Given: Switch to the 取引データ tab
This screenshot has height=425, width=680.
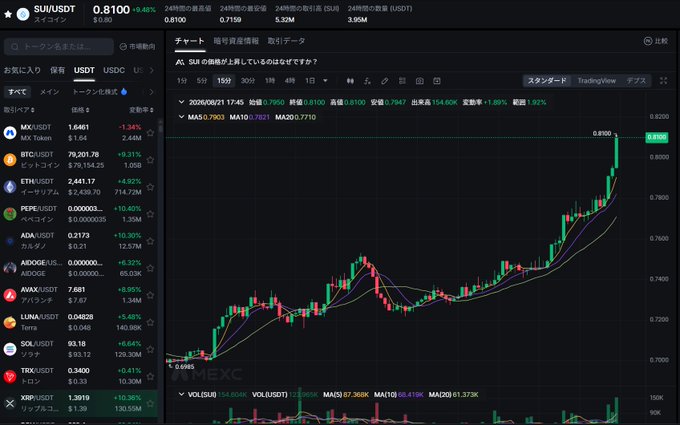Looking at the screenshot, I should pos(286,41).
